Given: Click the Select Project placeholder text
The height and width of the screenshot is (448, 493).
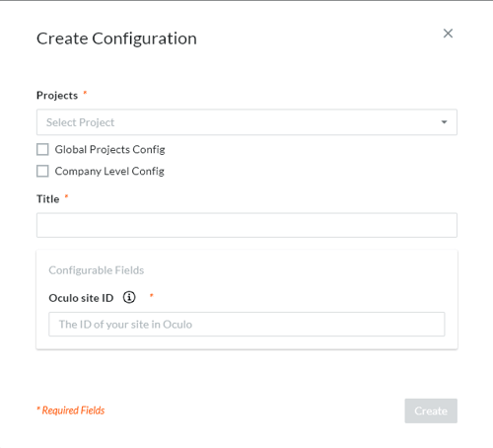Looking at the screenshot, I should 80,122.
